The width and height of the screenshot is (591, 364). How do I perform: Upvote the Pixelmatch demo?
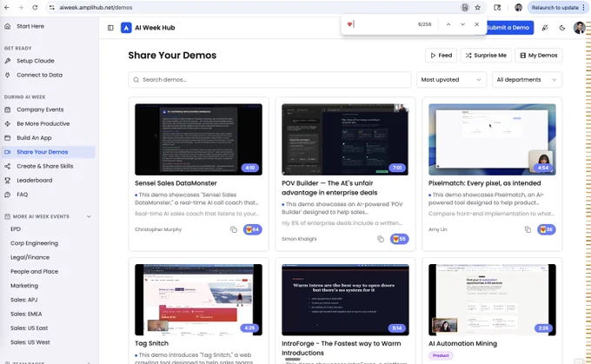(547, 229)
